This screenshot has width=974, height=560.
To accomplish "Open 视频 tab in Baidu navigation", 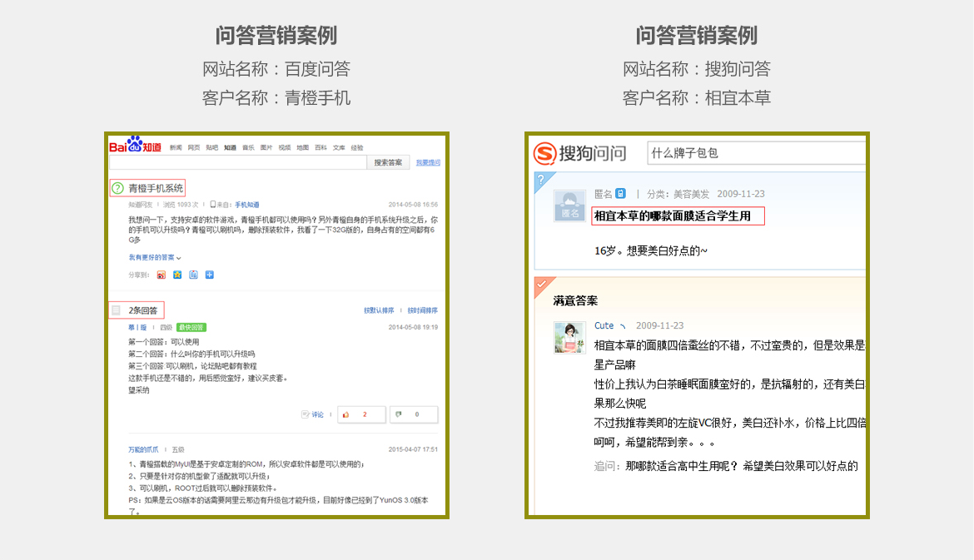I will click(x=285, y=148).
